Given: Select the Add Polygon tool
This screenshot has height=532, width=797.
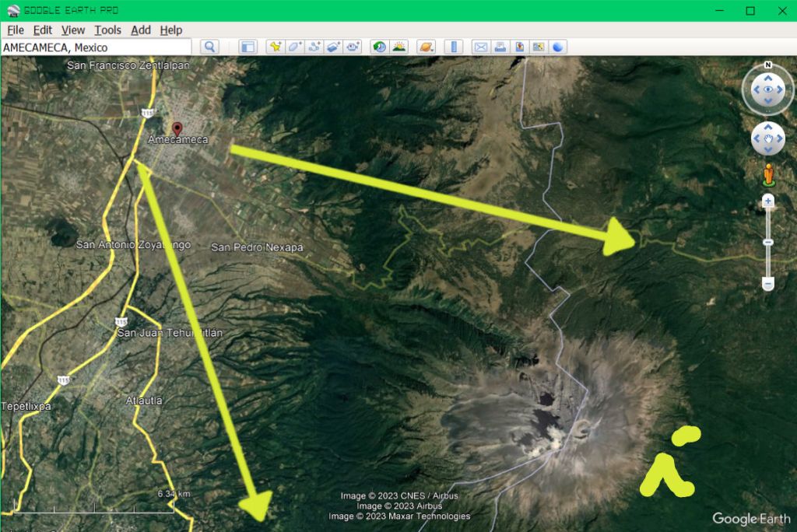Looking at the screenshot, I should (x=295, y=47).
